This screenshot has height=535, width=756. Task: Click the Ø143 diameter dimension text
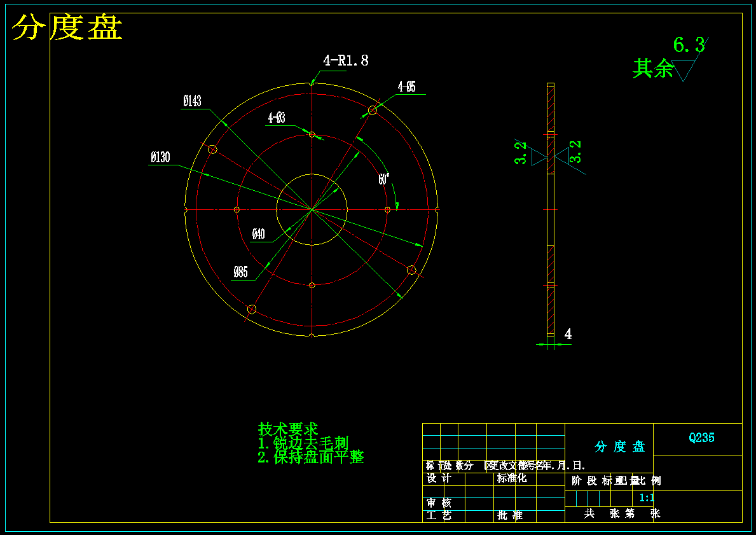(x=192, y=101)
